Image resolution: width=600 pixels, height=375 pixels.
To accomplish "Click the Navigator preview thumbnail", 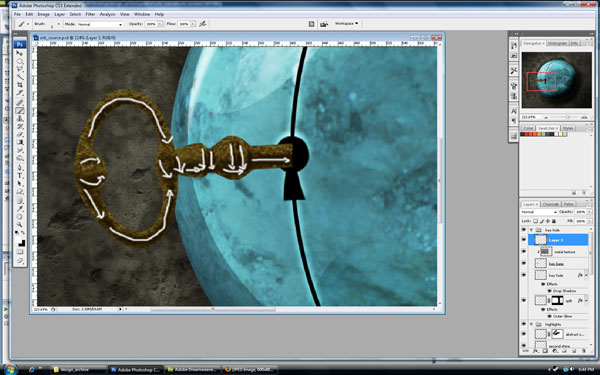I will click(556, 80).
